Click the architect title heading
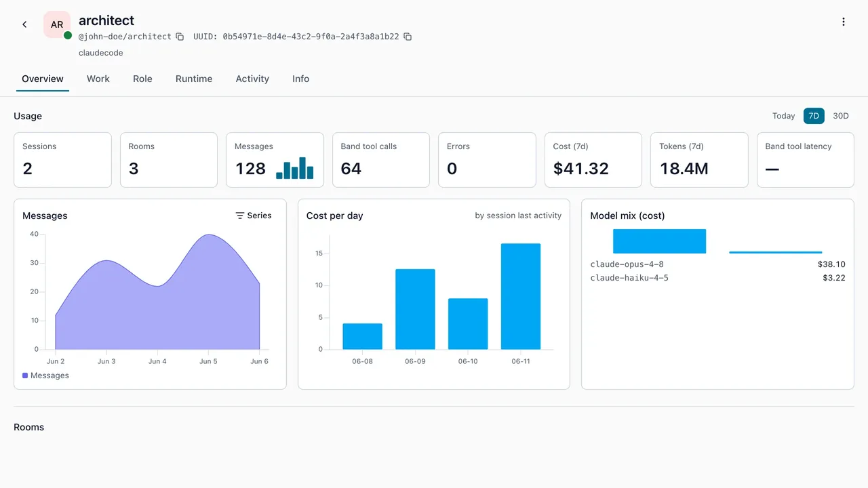This screenshot has width=868, height=488. pos(106,20)
